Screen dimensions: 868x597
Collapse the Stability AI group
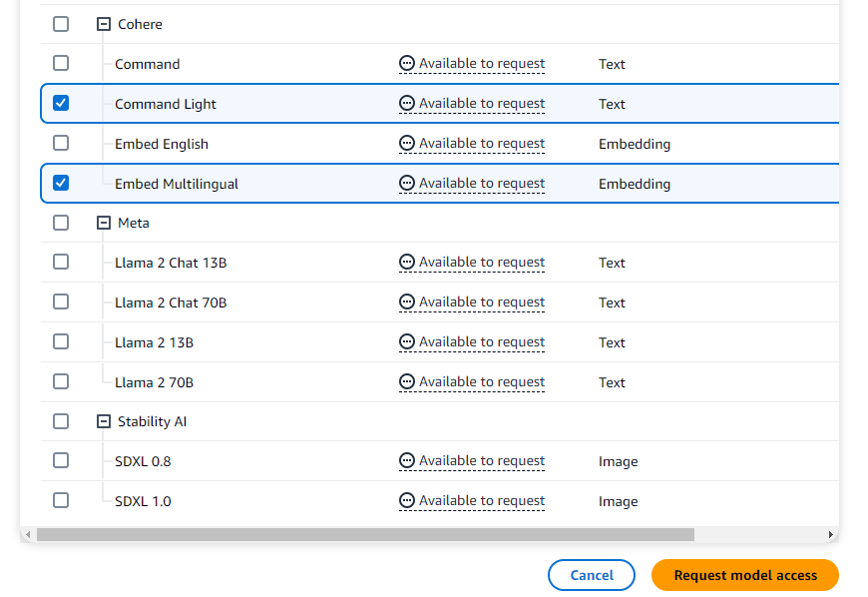pyautogui.click(x=104, y=421)
